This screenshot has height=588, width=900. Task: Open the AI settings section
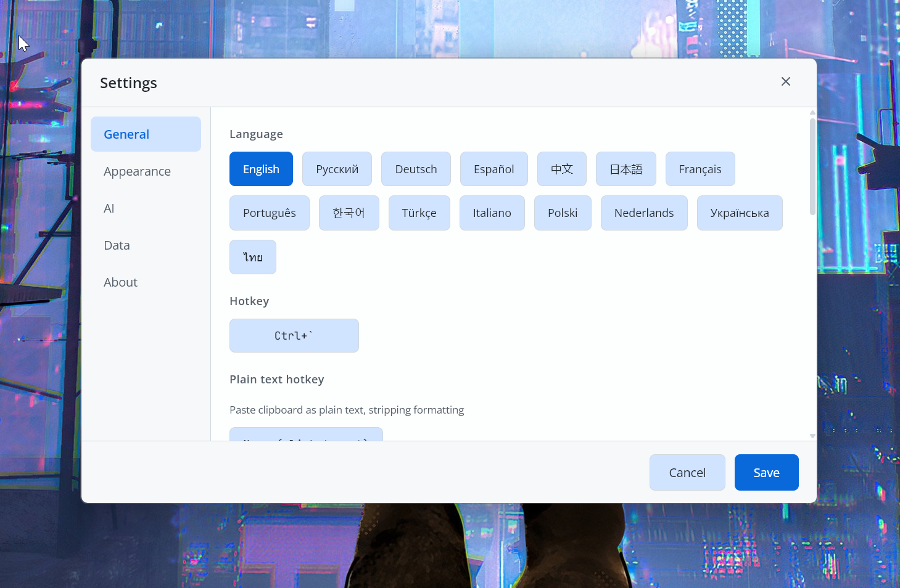tap(146, 208)
